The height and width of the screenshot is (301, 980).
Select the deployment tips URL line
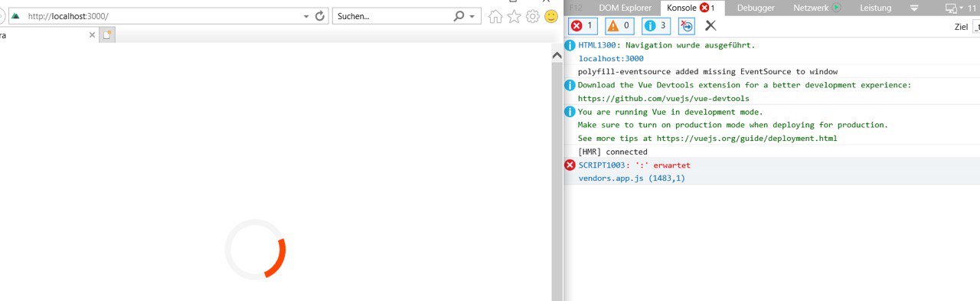click(x=707, y=138)
